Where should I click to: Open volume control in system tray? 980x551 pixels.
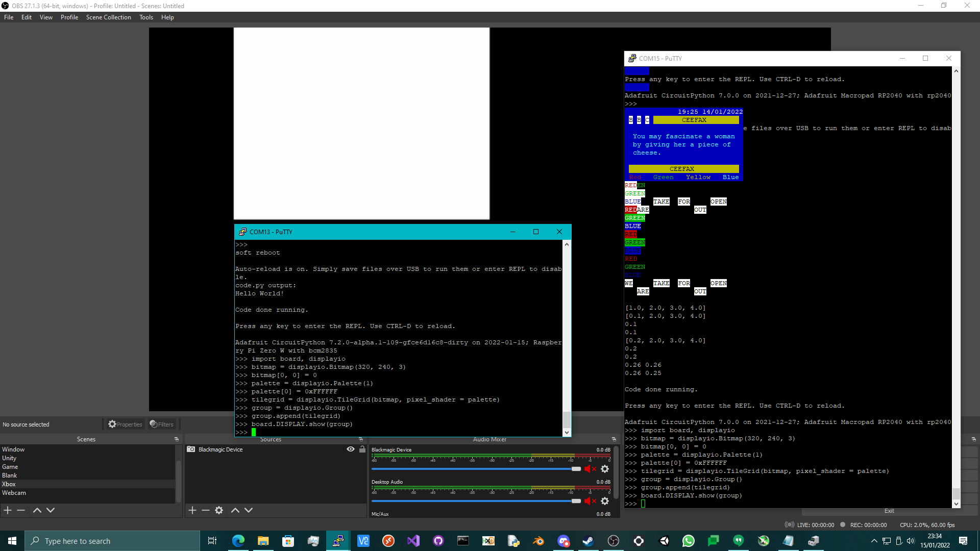[911, 541]
